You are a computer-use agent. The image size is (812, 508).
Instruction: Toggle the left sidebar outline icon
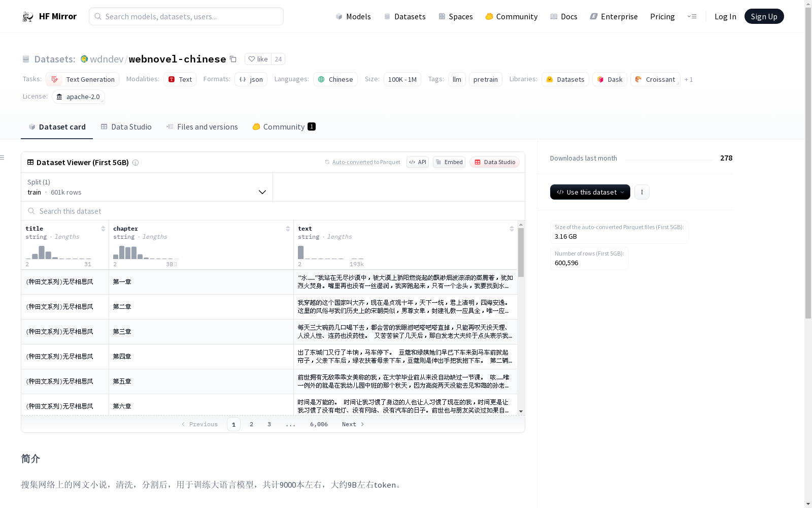point(2,157)
